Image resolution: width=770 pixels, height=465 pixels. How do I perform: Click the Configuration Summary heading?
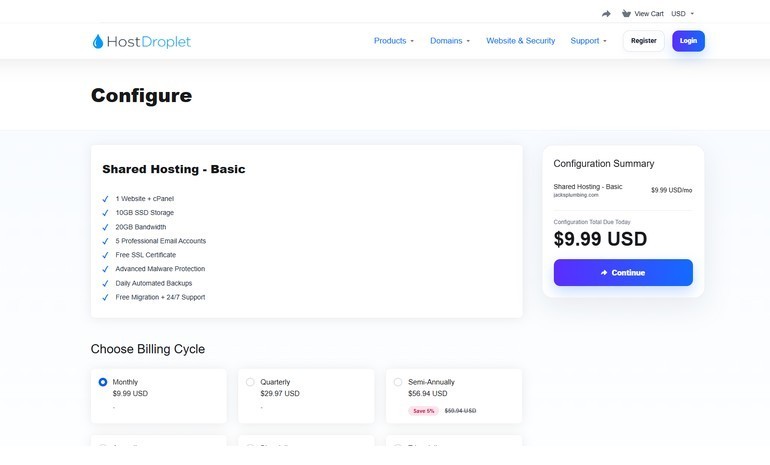604,164
